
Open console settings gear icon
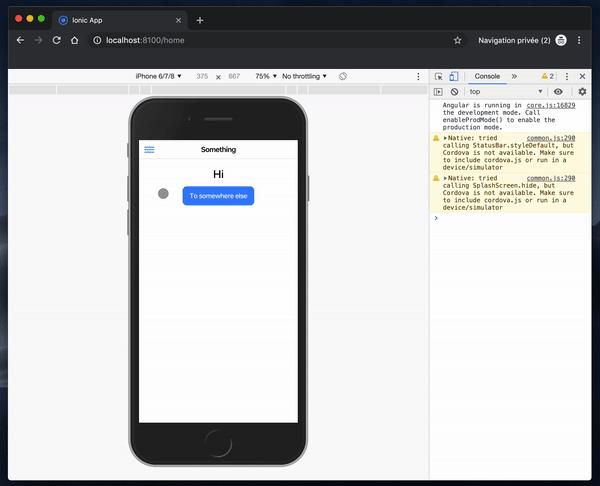point(582,92)
